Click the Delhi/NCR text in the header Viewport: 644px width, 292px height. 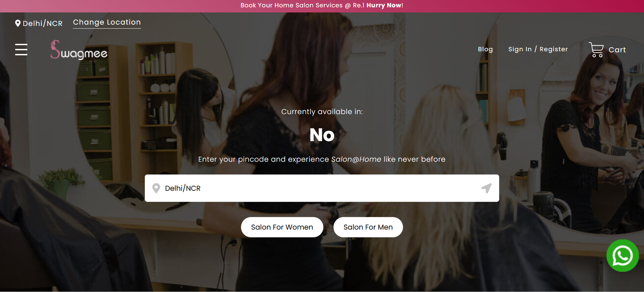click(x=43, y=23)
